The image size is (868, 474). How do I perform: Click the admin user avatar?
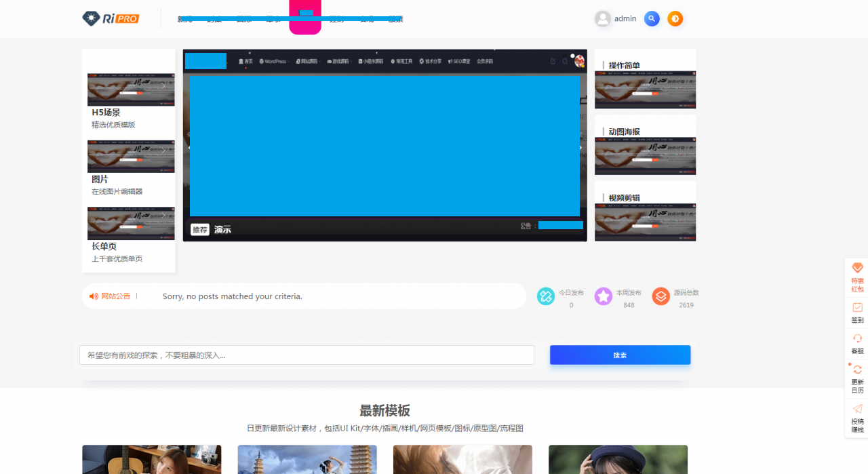tap(602, 19)
